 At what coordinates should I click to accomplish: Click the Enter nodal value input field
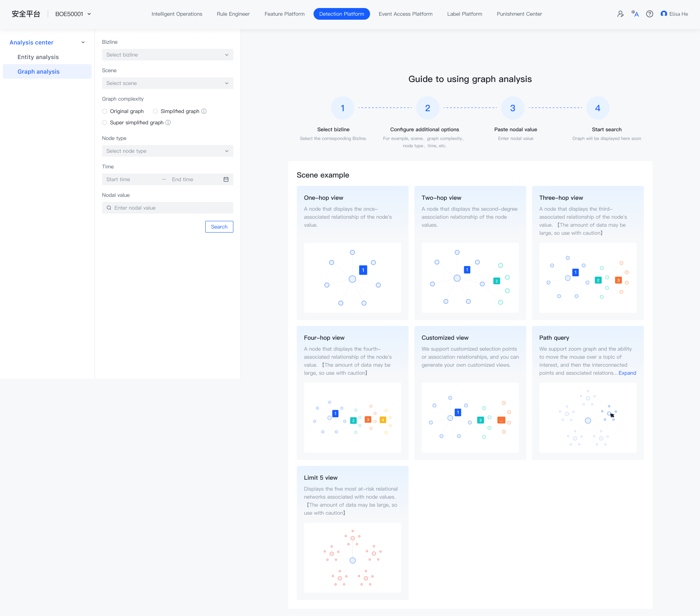[168, 208]
